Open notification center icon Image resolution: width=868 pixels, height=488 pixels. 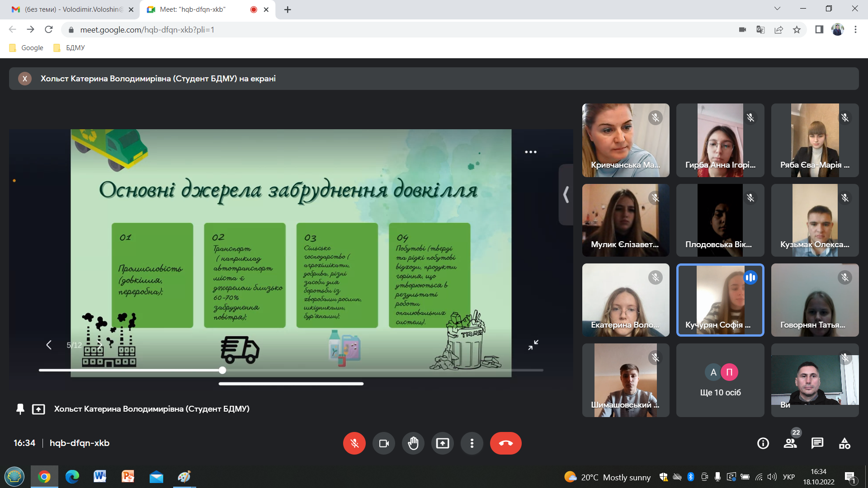(850, 477)
